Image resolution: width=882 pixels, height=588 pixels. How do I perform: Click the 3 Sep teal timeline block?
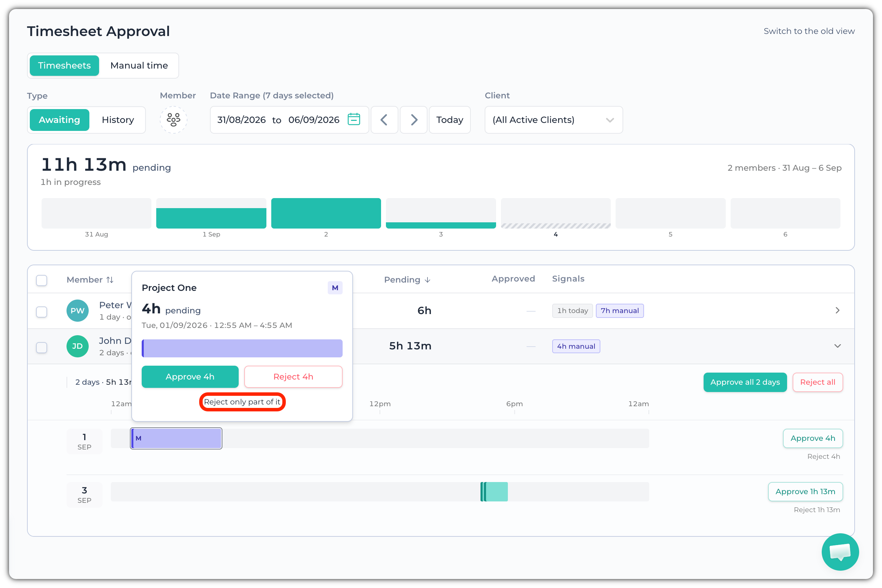[494, 491]
